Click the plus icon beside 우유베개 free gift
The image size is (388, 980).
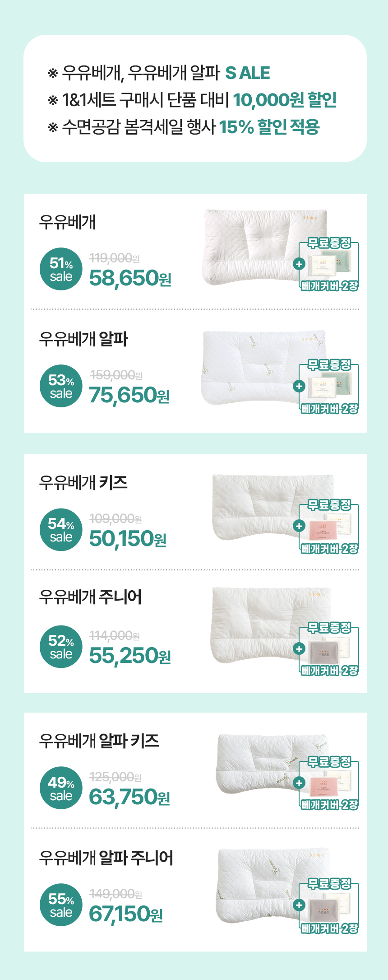point(299,264)
